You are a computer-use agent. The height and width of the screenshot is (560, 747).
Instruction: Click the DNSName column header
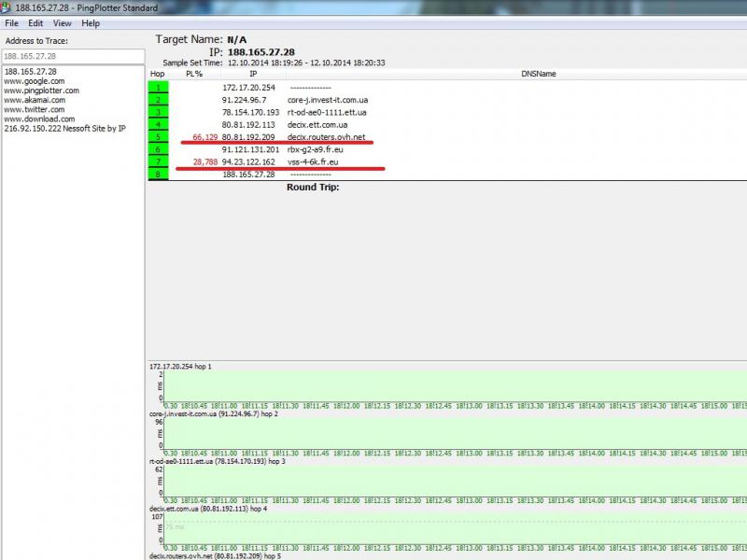coord(539,74)
